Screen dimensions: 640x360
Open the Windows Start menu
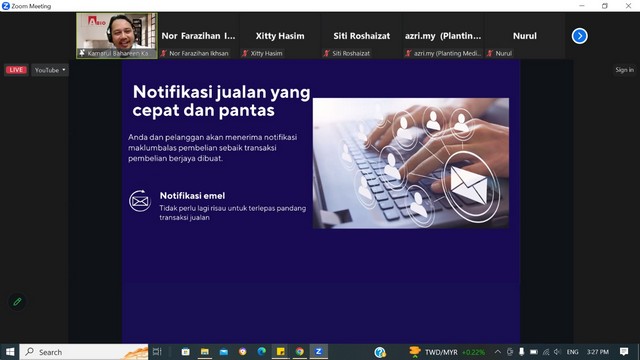[10, 351]
